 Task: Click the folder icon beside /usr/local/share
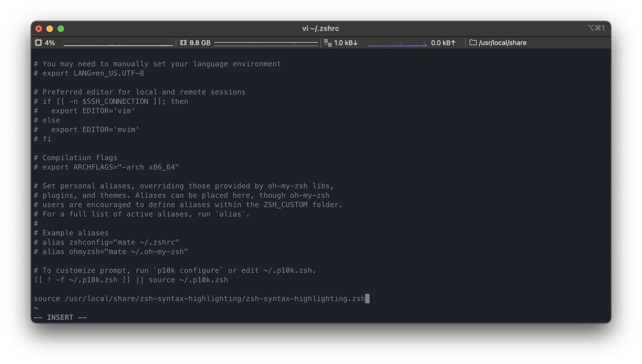pos(473,43)
